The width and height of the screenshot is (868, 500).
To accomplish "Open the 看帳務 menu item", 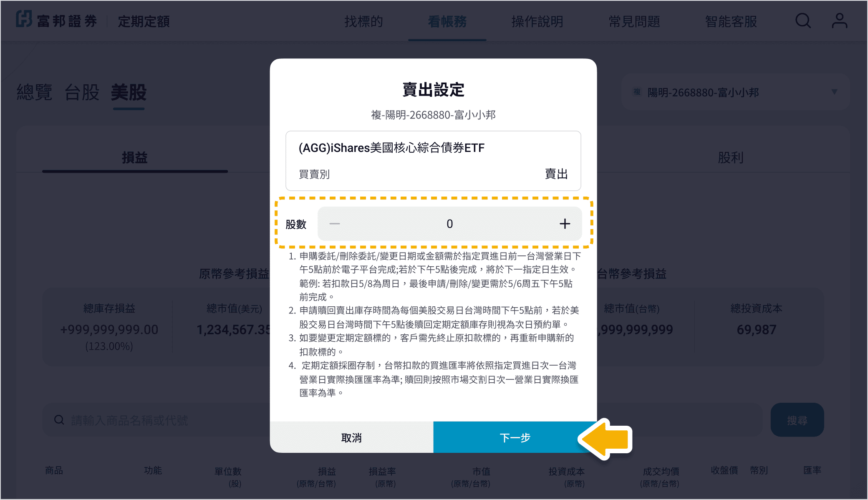I will [447, 21].
